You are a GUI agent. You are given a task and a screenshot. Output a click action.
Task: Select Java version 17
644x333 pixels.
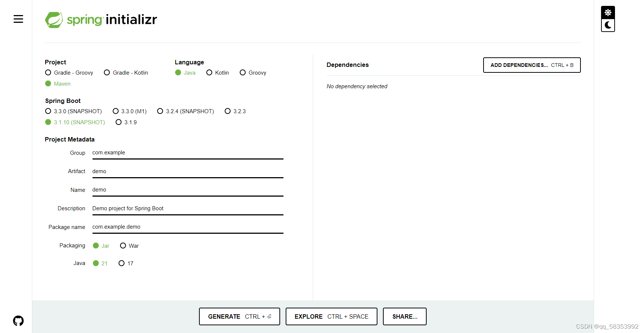click(126, 264)
